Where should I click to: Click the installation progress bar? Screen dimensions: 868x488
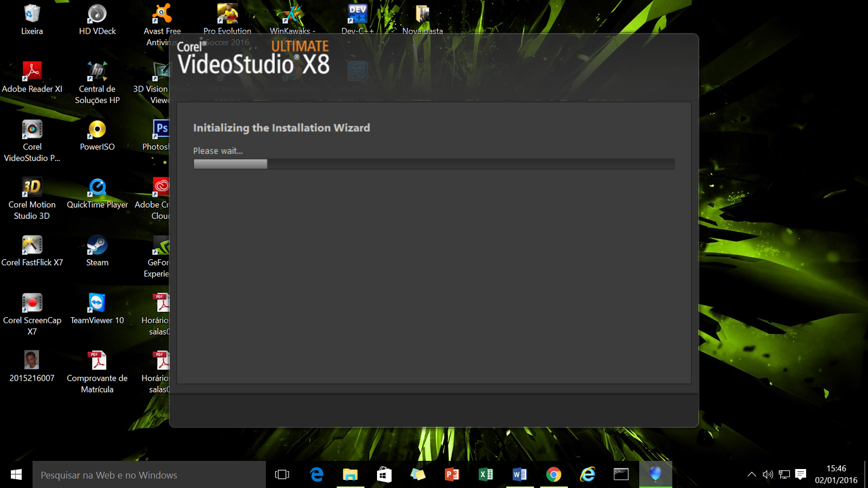tap(433, 164)
